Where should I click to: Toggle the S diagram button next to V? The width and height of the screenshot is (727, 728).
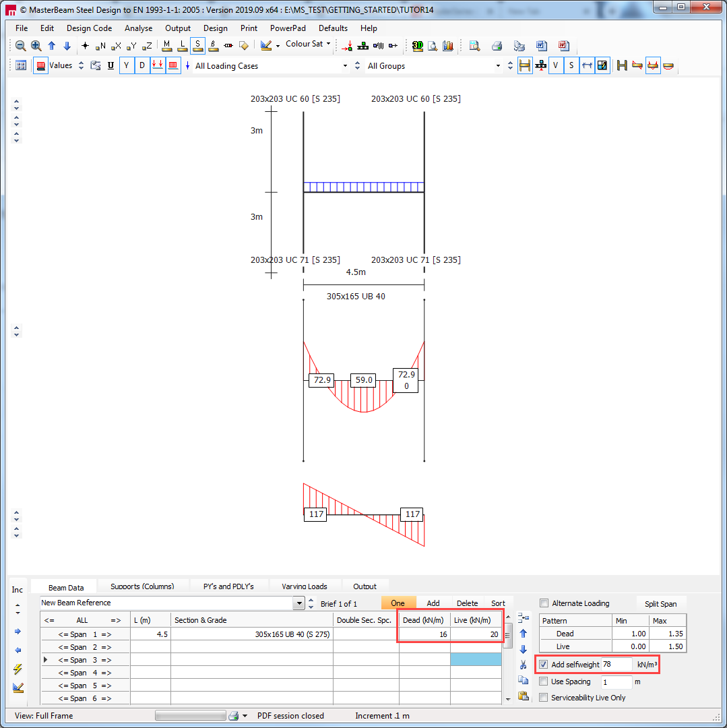571,65
